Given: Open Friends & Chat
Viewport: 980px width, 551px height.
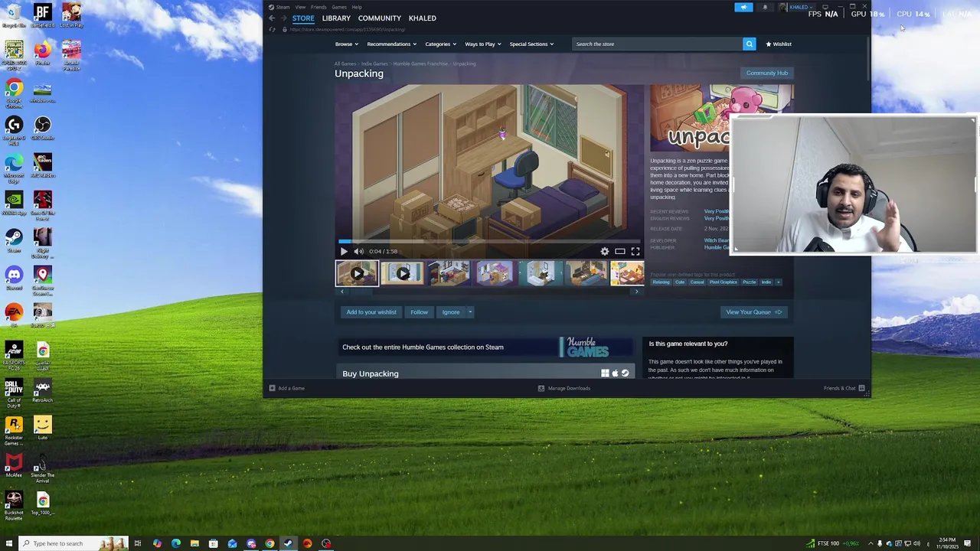Looking at the screenshot, I should [844, 388].
